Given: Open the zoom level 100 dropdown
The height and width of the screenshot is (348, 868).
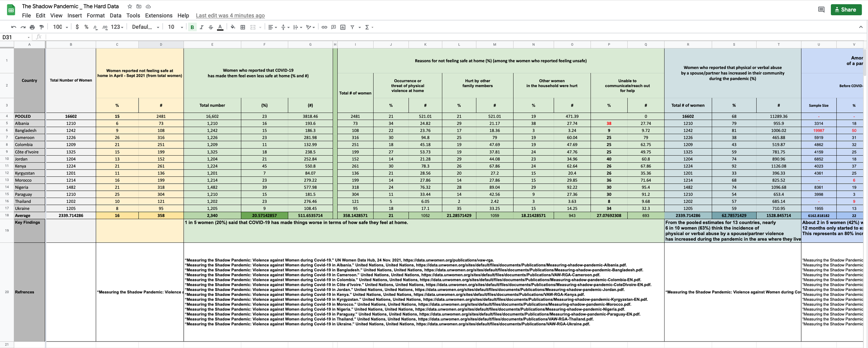Looking at the screenshot, I should 60,27.
